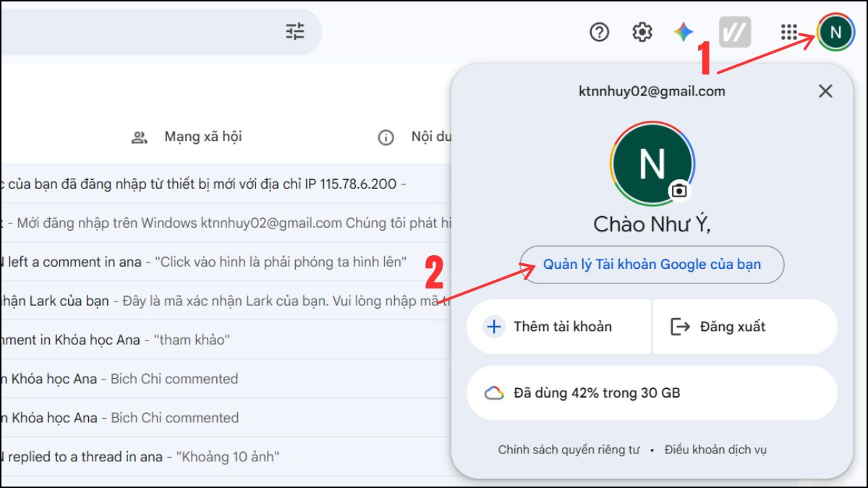This screenshot has width=868, height=488.
Task: Click the ktnnhuy02@gmail.com address in popup
Action: 652,91
